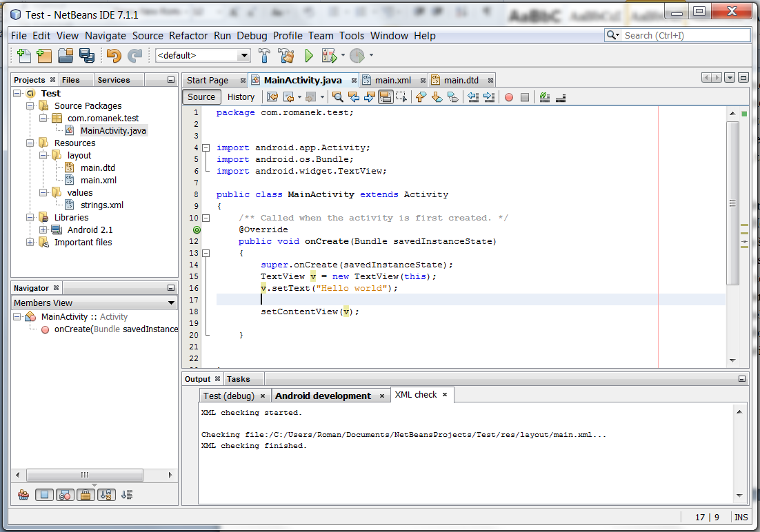760x532 pixels.
Task: Click the New Project toolbar icon
Action: coord(44,56)
